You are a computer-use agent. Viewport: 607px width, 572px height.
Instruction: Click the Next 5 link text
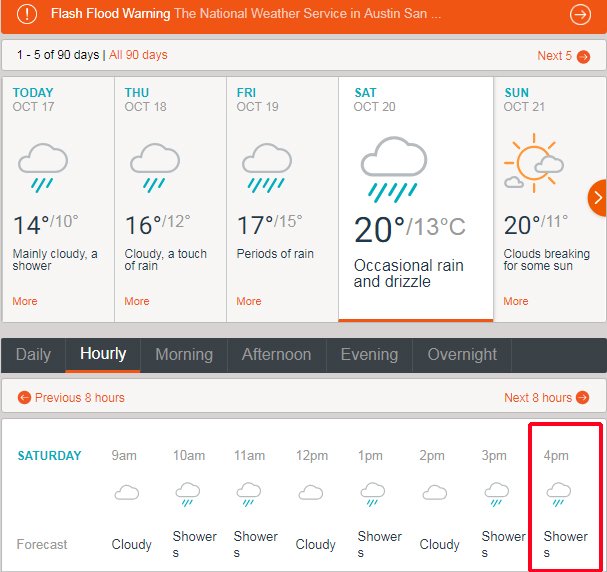554,56
